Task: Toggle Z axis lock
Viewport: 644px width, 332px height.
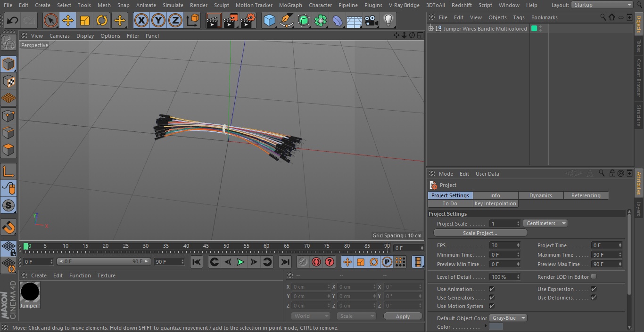Action: (175, 20)
